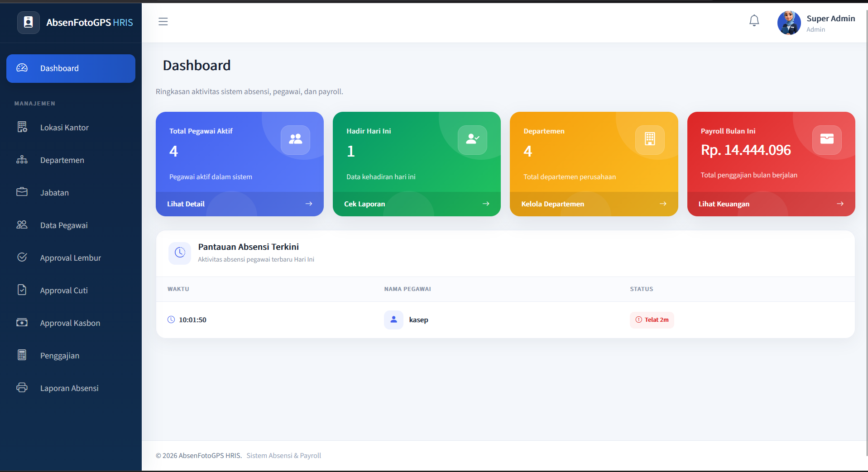868x472 pixels.
Task: Click the Penggajian calculator icon
Action: pyautogui.click(x=22, y=355)
